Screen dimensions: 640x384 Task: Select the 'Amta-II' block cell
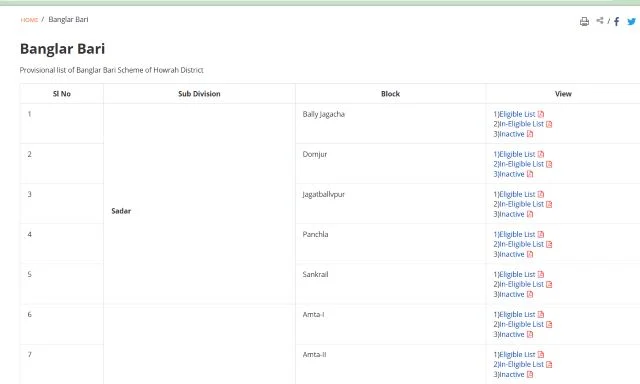[391, 364]
